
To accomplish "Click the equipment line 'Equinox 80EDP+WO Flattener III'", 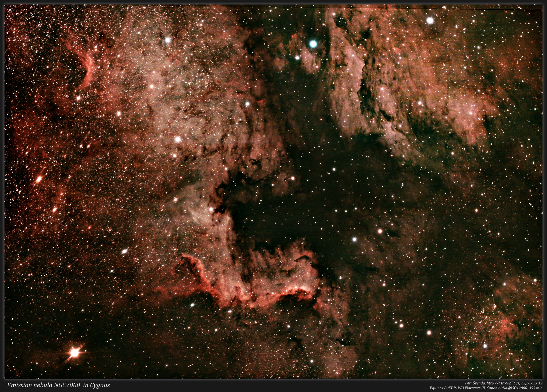I will (x=457, y=388).
